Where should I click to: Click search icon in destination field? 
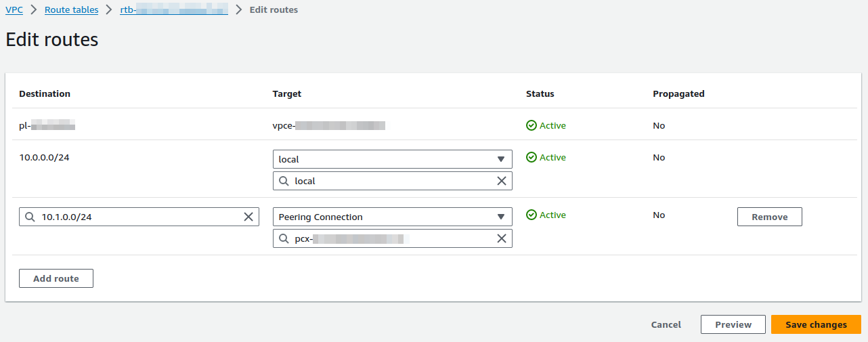tap(30, 217)
